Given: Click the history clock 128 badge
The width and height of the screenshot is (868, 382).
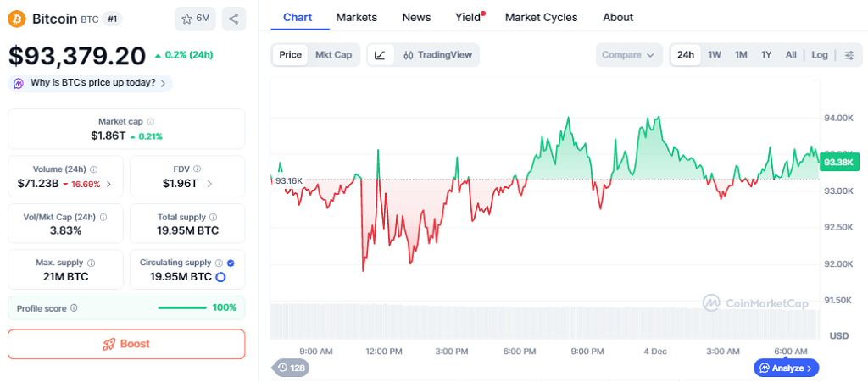Looking at the screenshot, I should click(x=291, y=368).
